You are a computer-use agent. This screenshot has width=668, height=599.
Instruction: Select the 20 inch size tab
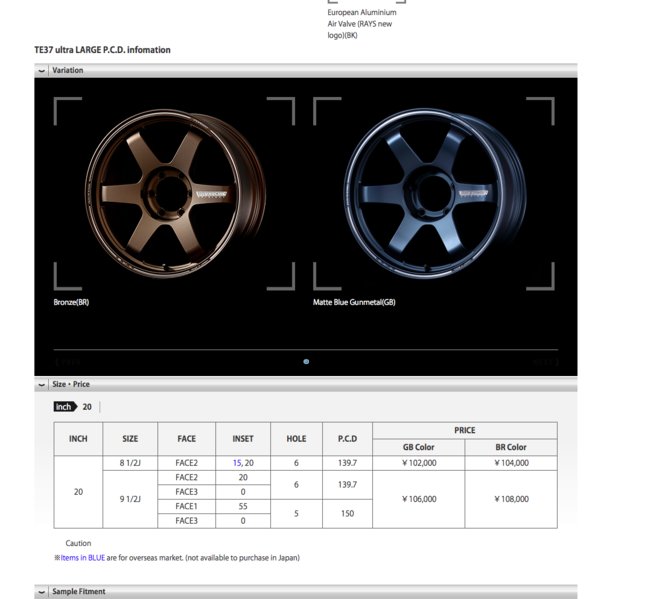click(x=87, y=407)
